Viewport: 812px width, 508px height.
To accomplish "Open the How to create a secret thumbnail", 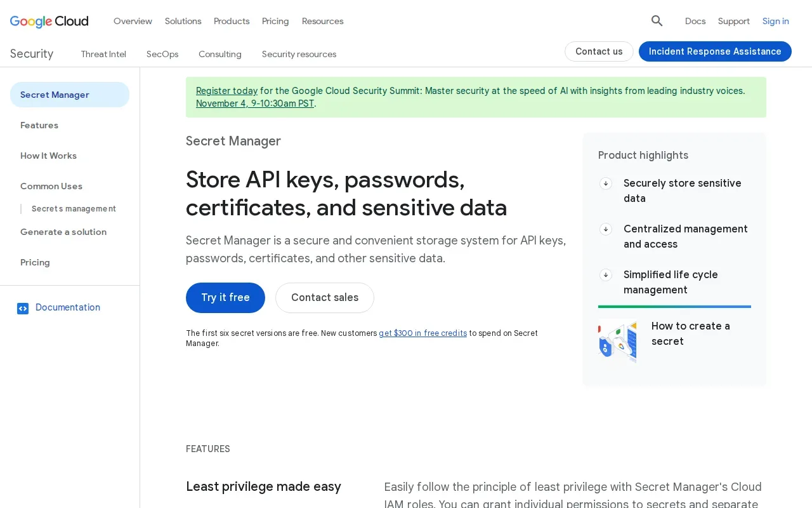I will click(617, 341).
